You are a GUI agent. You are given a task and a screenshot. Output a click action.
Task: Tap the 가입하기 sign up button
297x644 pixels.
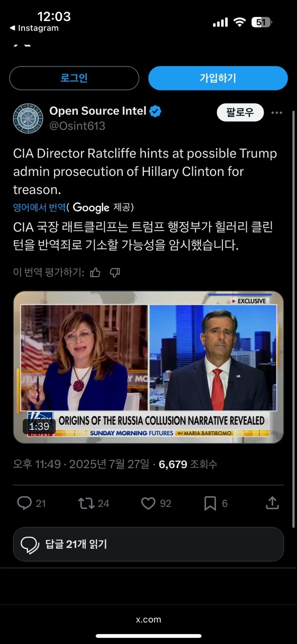pyautogui.click(x=218, y=78)
